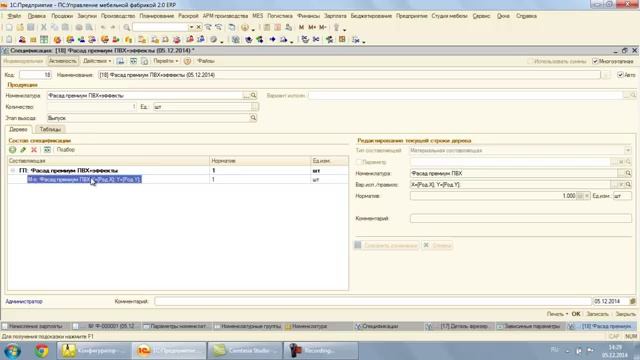Click the green table icon in second toolbar
The height and width of the screenshot is (360, 640).
point(44,40)
